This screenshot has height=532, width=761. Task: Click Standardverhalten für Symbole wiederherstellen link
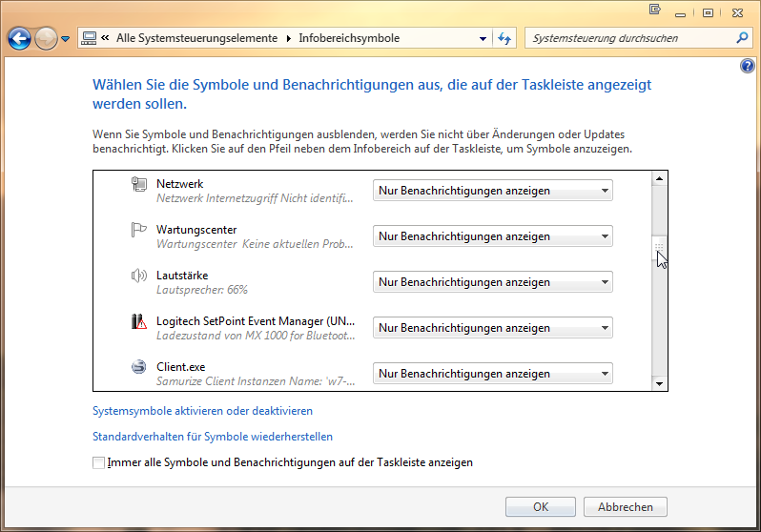click(x=213, y=437)
